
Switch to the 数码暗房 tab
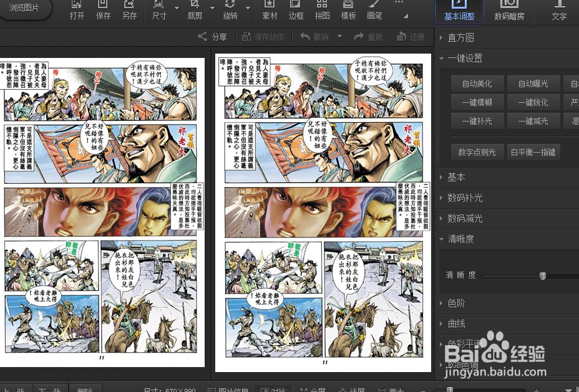point(509,12)
